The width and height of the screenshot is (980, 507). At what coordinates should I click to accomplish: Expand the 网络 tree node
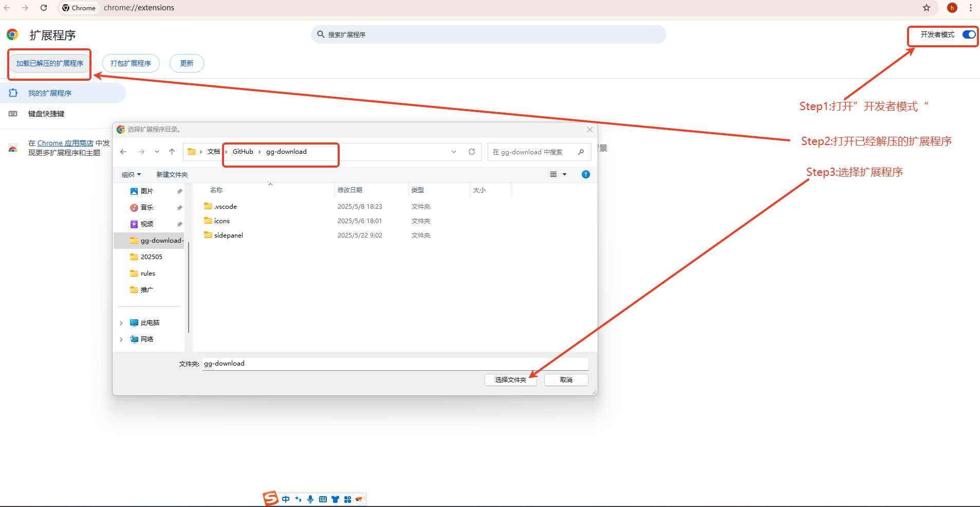[121, 339]
